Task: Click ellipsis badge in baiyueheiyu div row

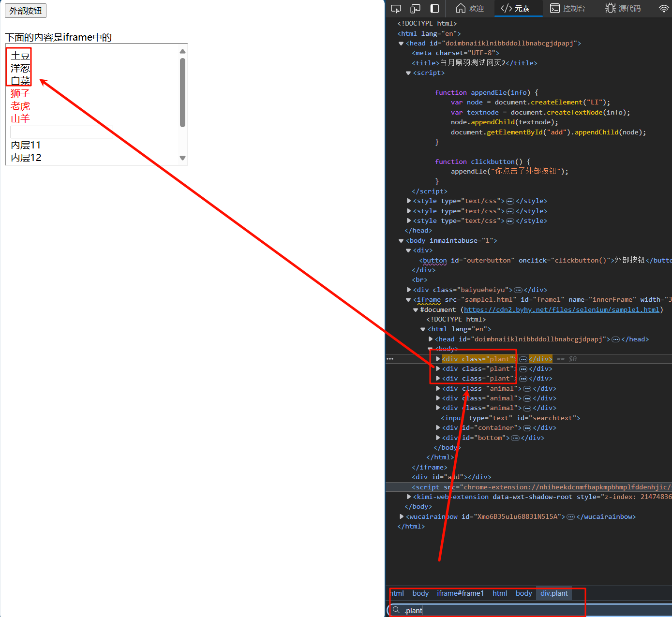Action: [x=518, y=290]
